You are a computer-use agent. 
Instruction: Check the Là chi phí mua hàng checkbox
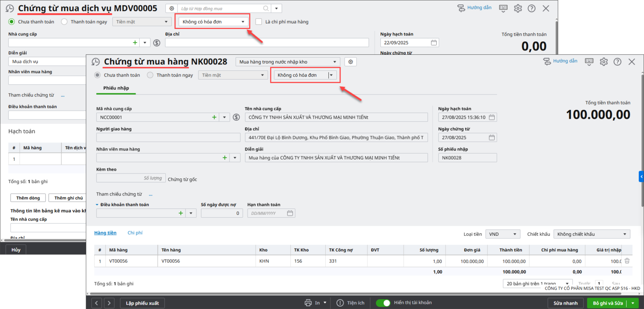[x=259, y=22]
